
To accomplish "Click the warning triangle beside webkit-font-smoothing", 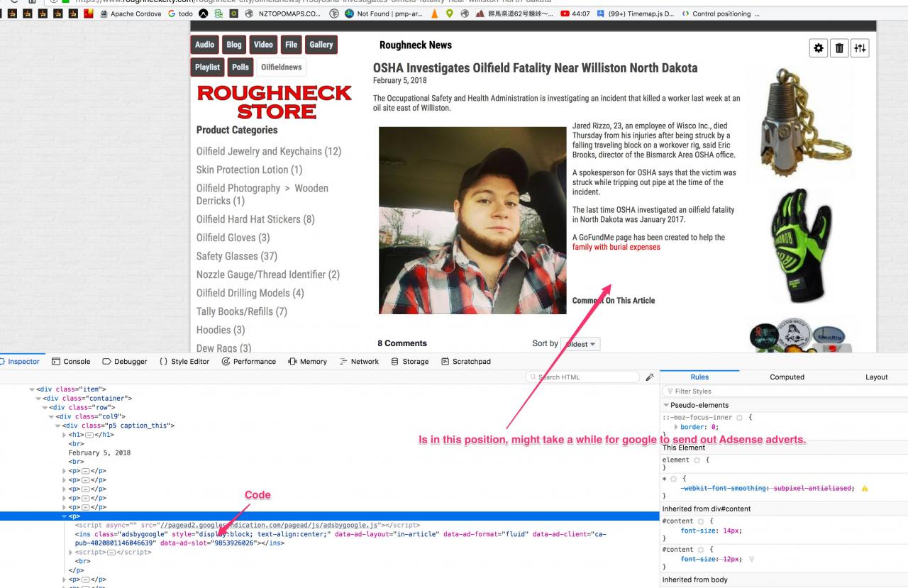I will [865, 489].
